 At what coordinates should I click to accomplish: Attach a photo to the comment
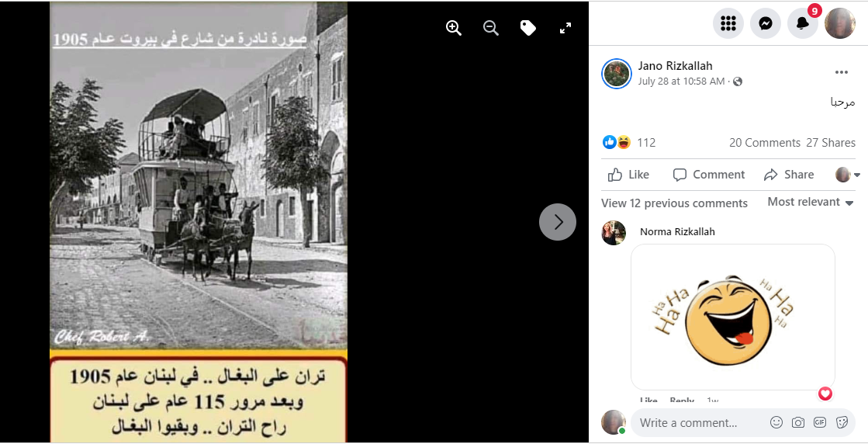pyautogui.click(x=797, y=422)
